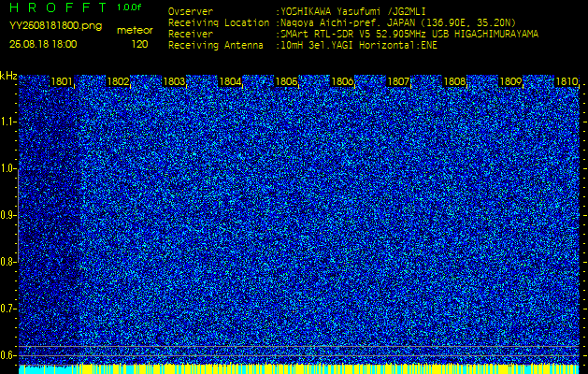Viewport: 588px width, 374px height.
Task: Click the Receiving Location label
Action: [x=219, y=22]
